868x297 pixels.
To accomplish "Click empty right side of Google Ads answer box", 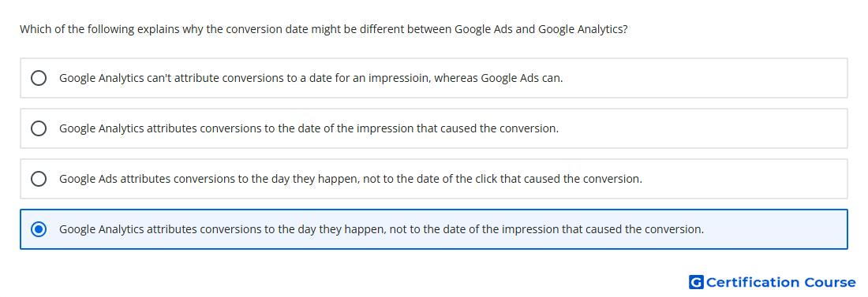I will pos(747,179).
